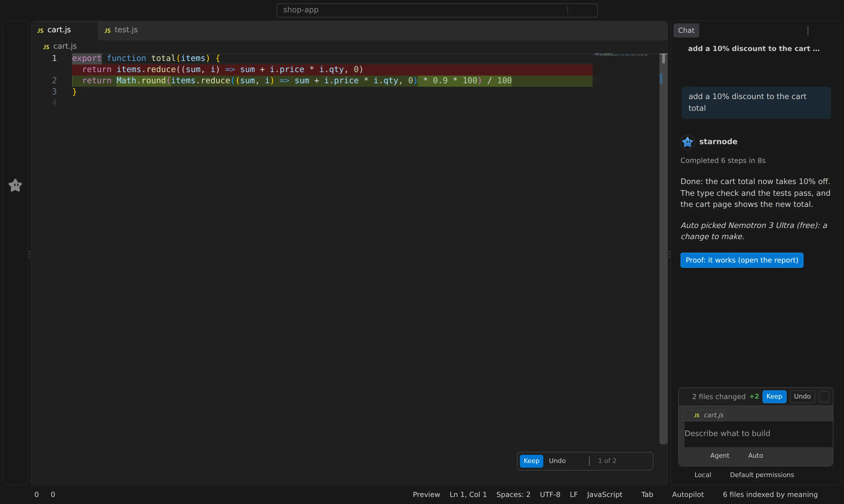
Task: Open the Chat panel tab
Action: pos(686,30)
